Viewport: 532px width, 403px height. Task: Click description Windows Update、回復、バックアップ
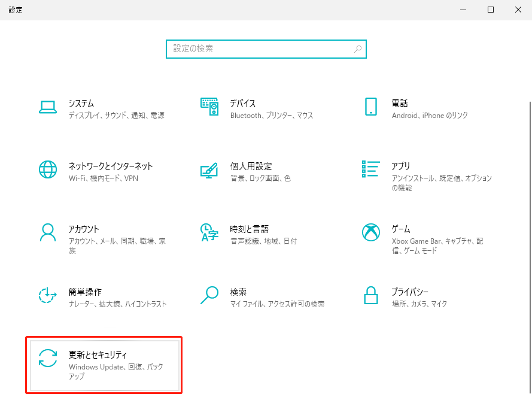point(115,371)
